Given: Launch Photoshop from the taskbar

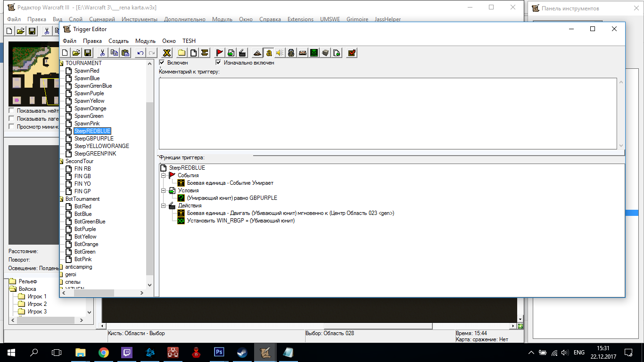Looking at the screenshot, I should click(x=219, y=352).
